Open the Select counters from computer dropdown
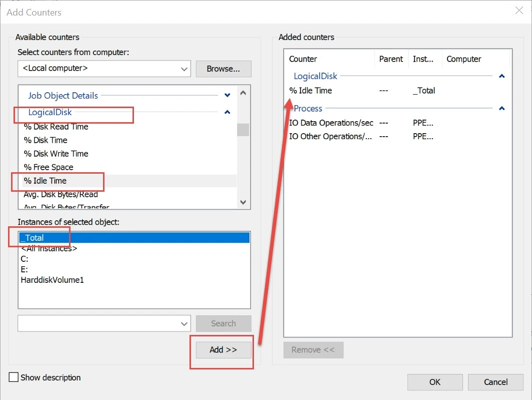Viewport: 532px width, 400px height. click(184, 69)
